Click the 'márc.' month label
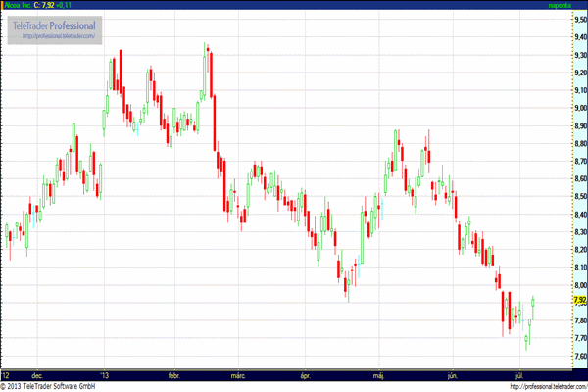The image size is (588, 392). tap(238, 375)
